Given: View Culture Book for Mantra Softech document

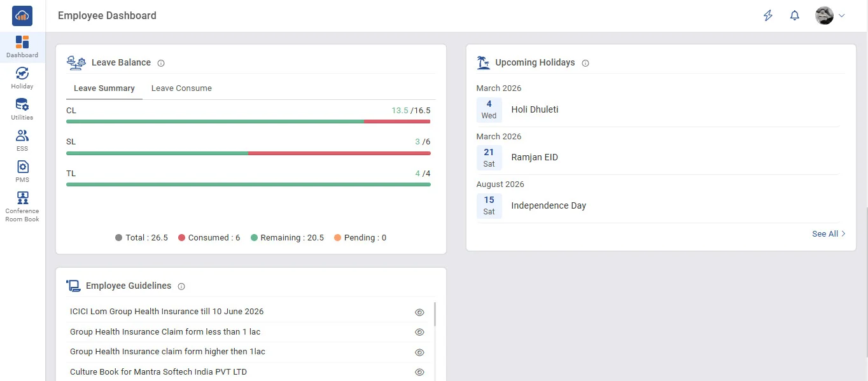Looking at the screenshot, I should (419, 372).
